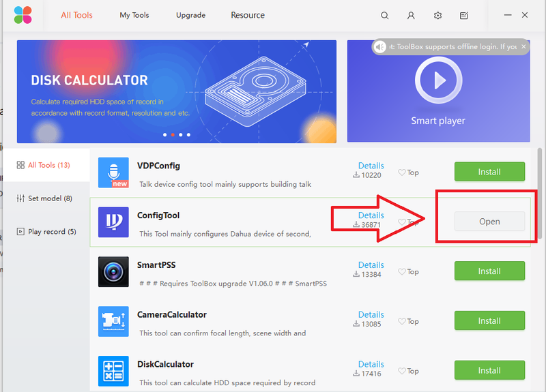Pin DiskCalculator to Top with heart
This screenshot has width=546, height=392.
408,371
